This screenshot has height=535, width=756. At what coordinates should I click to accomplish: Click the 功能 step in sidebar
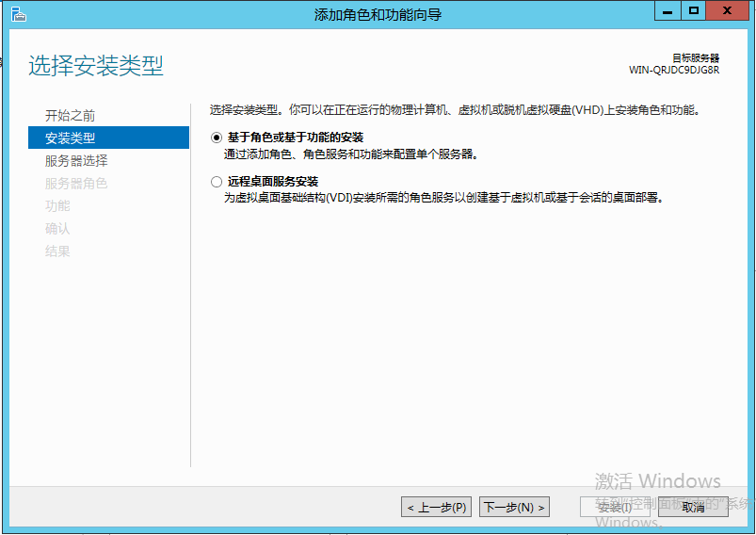click(x=57, y=206)
